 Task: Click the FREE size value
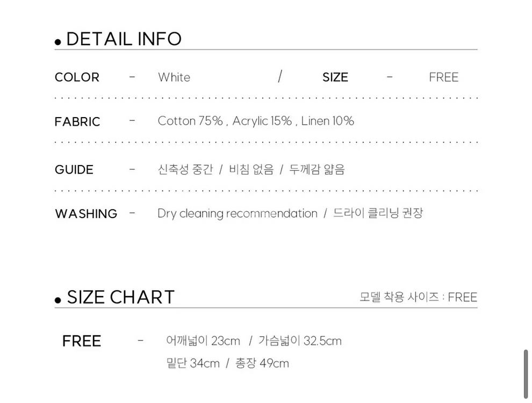coord(443,77)
